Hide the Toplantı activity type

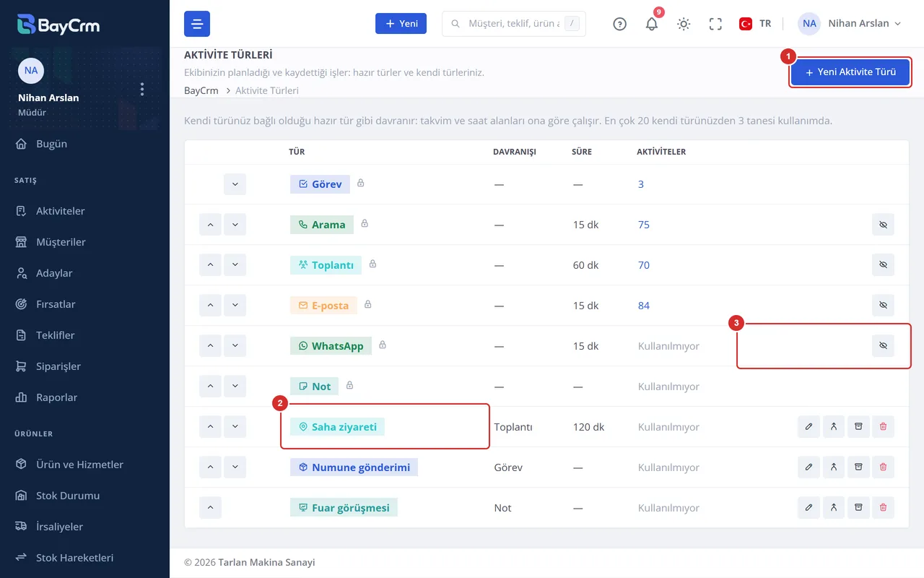click(x=883, y=265)
